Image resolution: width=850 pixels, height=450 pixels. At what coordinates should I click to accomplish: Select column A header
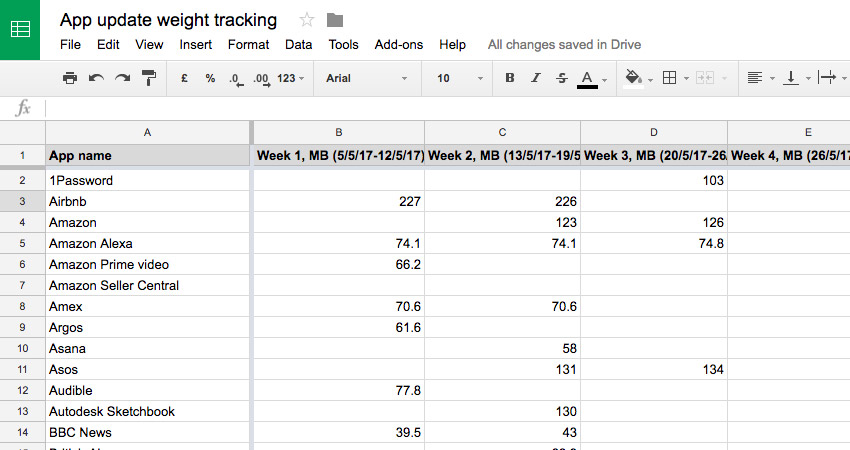tap(147, 132)
